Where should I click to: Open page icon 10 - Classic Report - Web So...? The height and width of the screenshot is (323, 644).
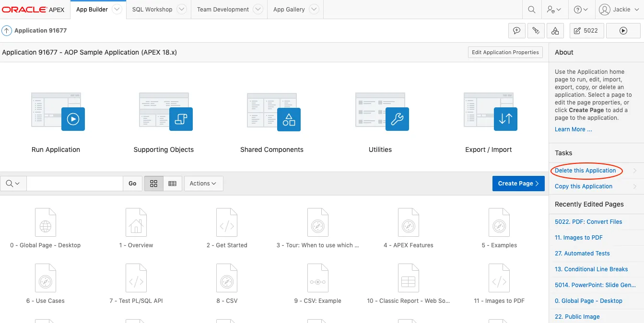pyautogui.click(x=409, y=278)
